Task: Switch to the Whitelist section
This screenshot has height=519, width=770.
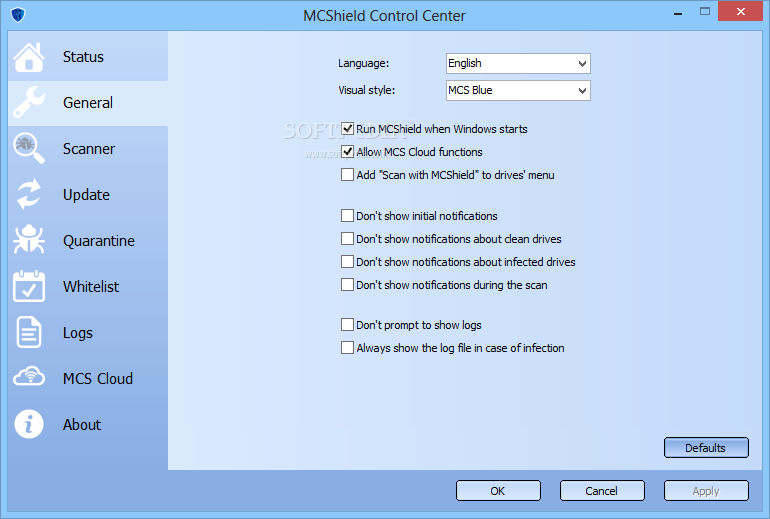Action: 88,287
